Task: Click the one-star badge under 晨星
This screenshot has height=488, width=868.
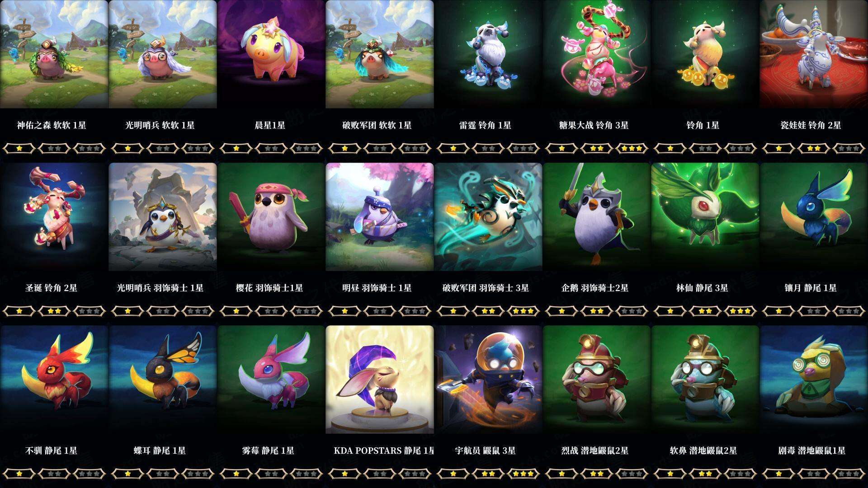Action: click(236, 148)
